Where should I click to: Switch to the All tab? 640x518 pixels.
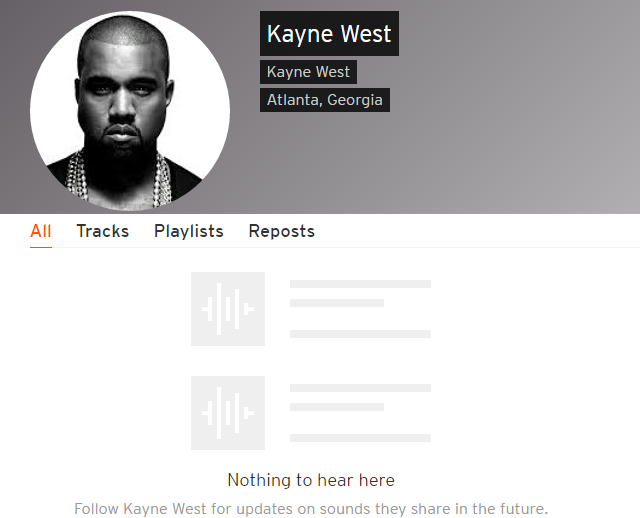(x=41, y=231)
